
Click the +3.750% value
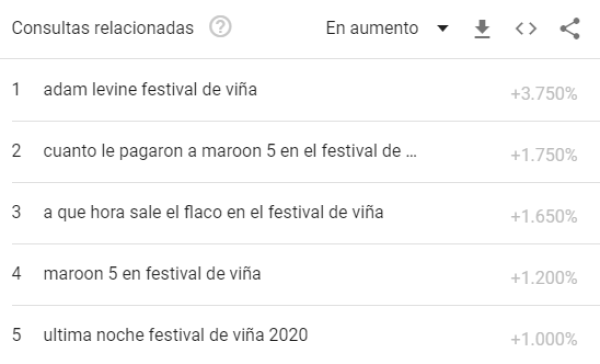coord(544,94)
